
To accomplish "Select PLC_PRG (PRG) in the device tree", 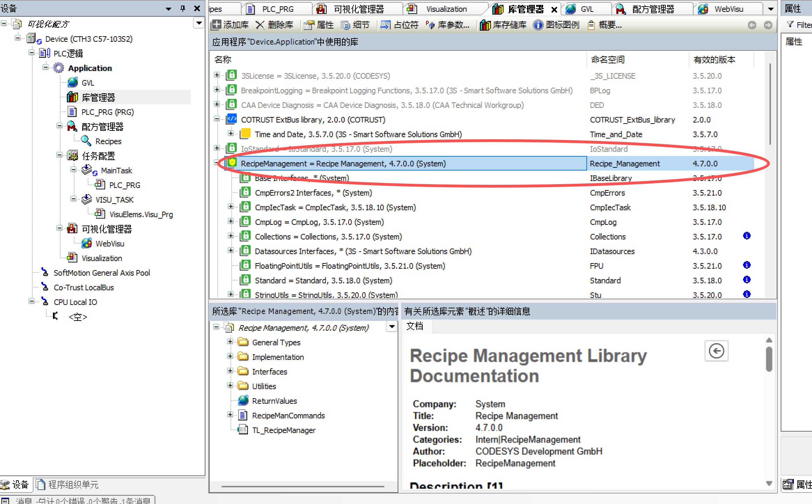I will click(108, 112).
